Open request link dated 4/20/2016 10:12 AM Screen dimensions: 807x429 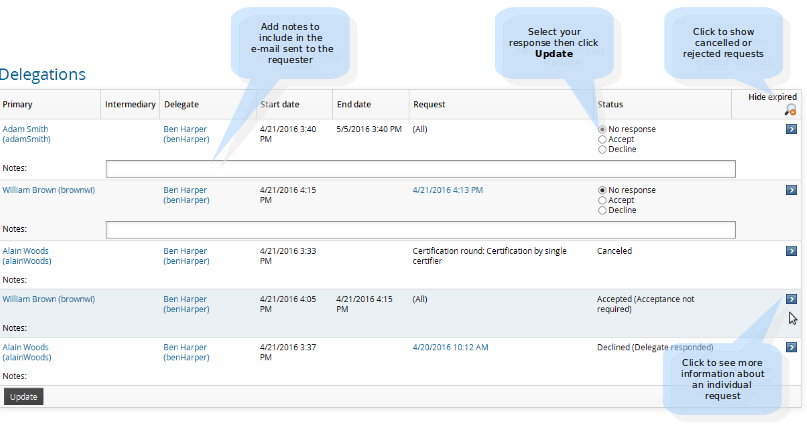[x=450, y=347]
